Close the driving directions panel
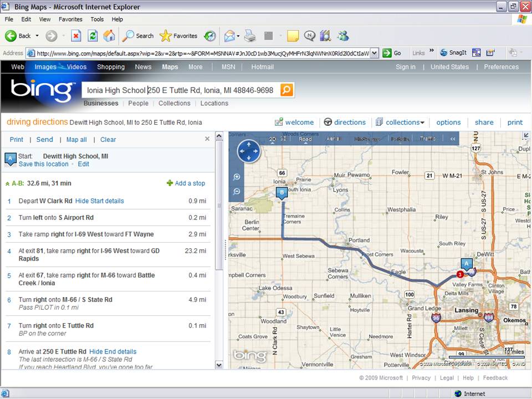Viewport: 532px width, 399px height. (x=207, y=139)
